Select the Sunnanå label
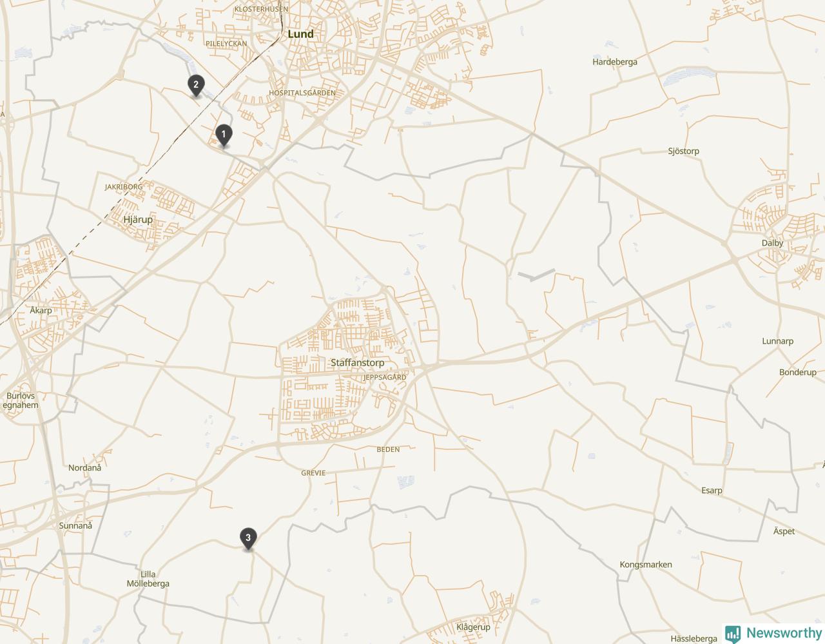 point(75,525)
